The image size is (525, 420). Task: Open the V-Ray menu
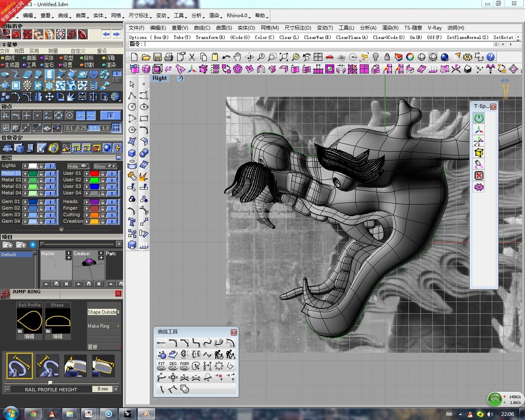435,28
